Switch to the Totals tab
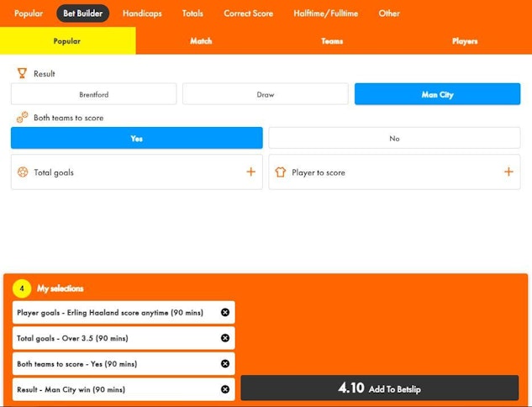 pos(192,13)
